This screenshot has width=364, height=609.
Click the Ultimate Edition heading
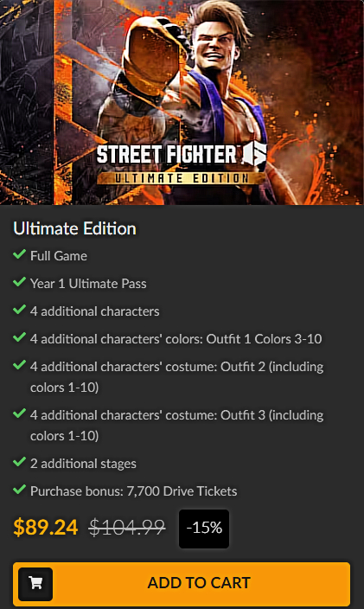pos(74,228)
